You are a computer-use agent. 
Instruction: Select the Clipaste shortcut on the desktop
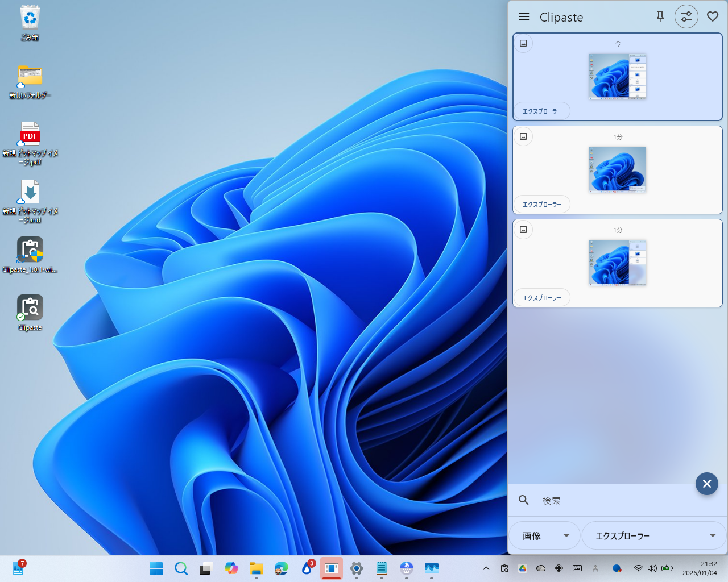30,313
